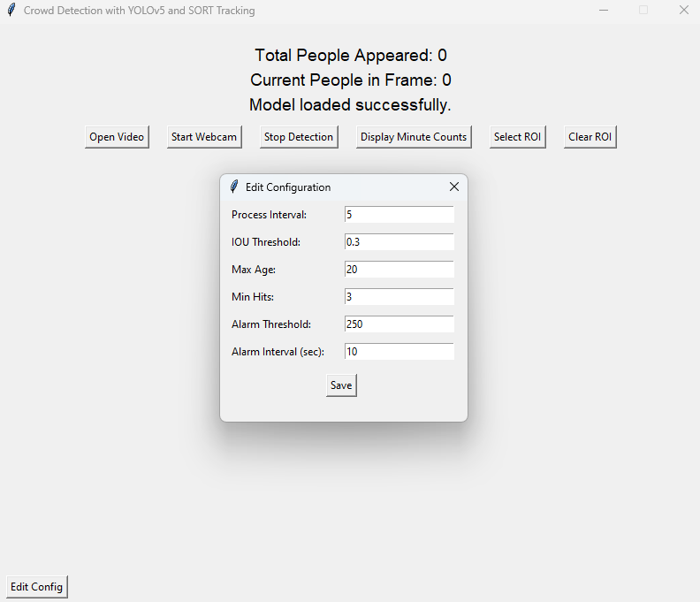
Task: Edit the Min Hits value box
Action: [x=399, y=296]
